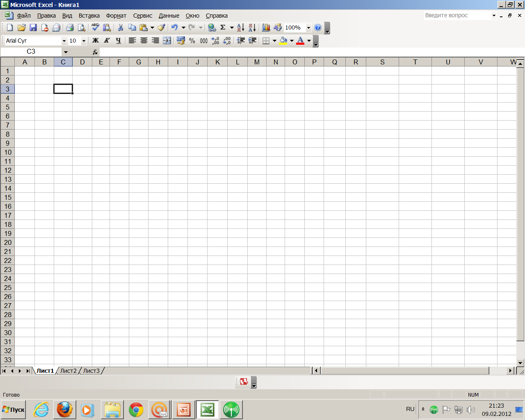Open the Research reference books icon

(x=107, y=27)
